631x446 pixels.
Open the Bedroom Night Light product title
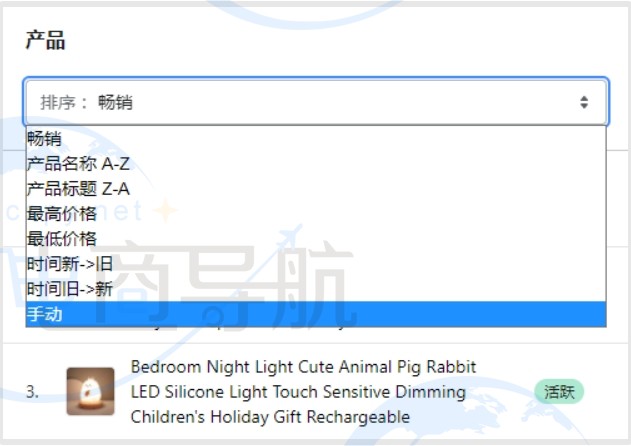(303, 367)
